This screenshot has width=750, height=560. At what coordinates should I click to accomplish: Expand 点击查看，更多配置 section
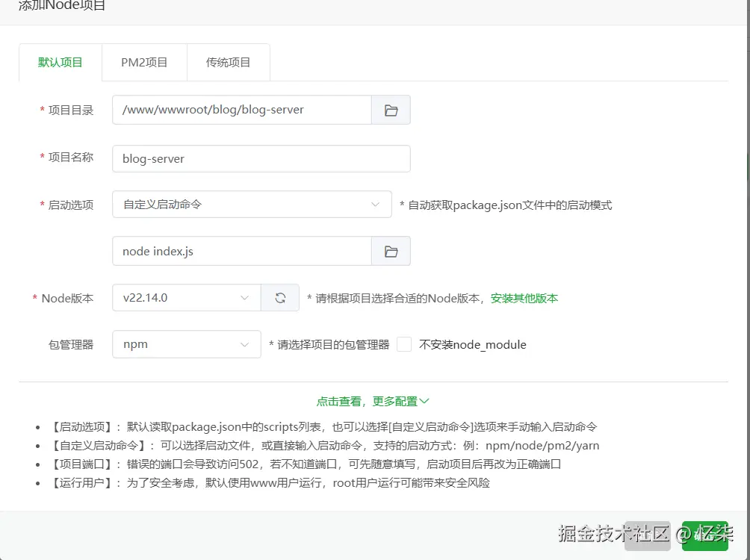pyautogui.click(x=373, y=401)
